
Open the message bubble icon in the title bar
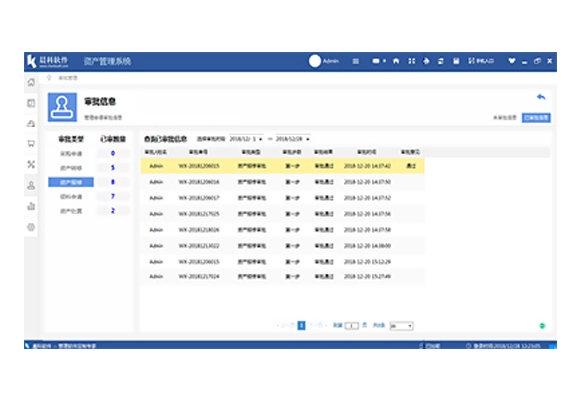click(376, 61)
